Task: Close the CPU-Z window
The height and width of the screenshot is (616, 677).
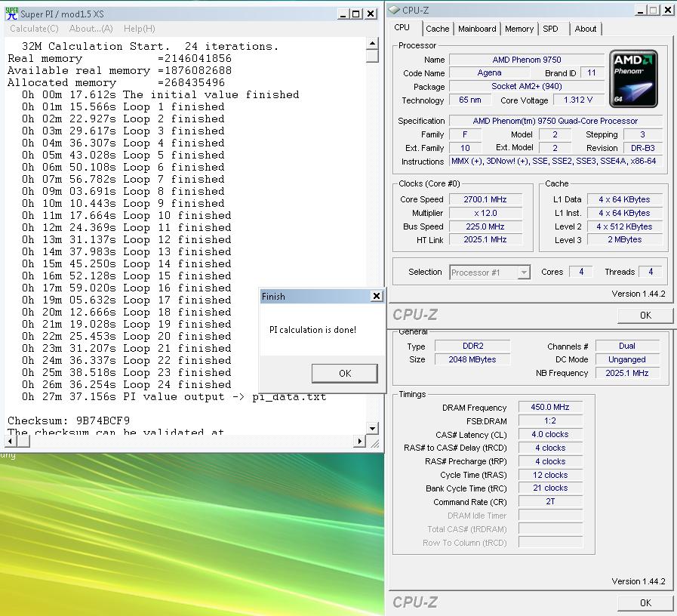Action: [x=667, y=10]
